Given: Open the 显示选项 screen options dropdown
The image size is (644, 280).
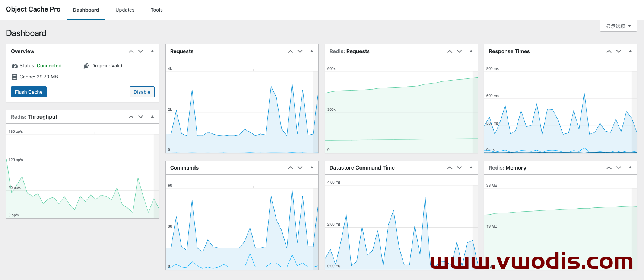Looking at the screenshot, I should point(618,26).
